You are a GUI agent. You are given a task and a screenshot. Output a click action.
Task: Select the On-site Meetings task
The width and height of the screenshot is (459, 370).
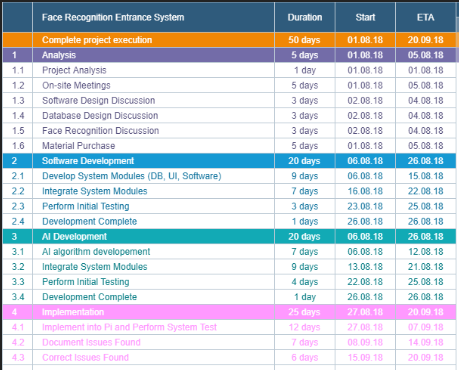tap(76, 85)
